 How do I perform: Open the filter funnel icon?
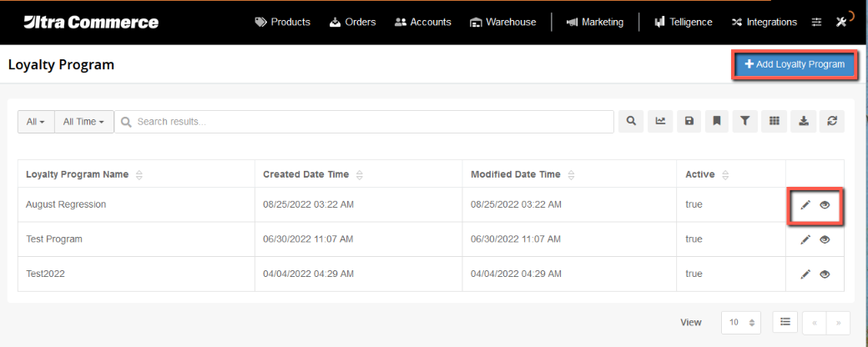[745, 121]
